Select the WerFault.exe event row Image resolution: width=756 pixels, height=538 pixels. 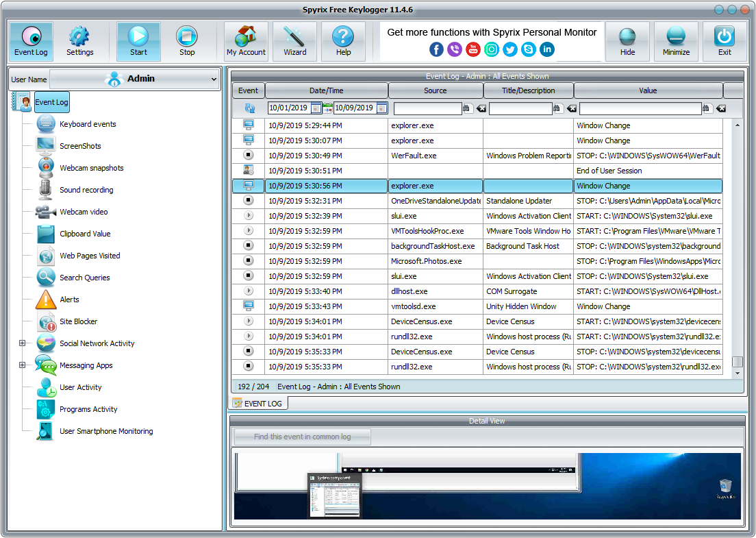477,156
